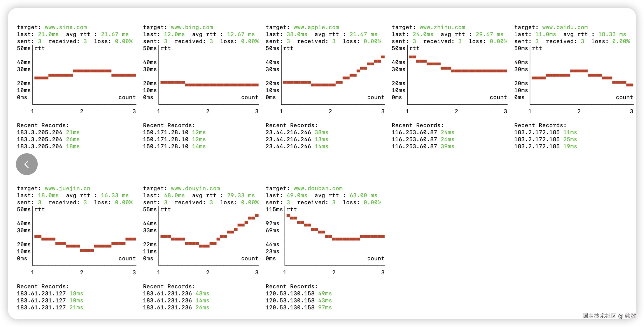Click the previous image arrow button

(27, 164)
